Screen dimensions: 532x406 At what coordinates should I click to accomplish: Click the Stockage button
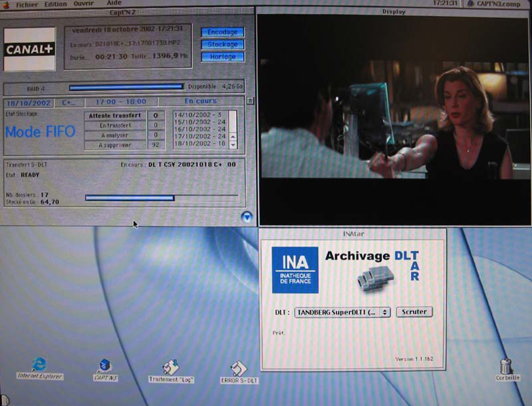pos(223,45)
